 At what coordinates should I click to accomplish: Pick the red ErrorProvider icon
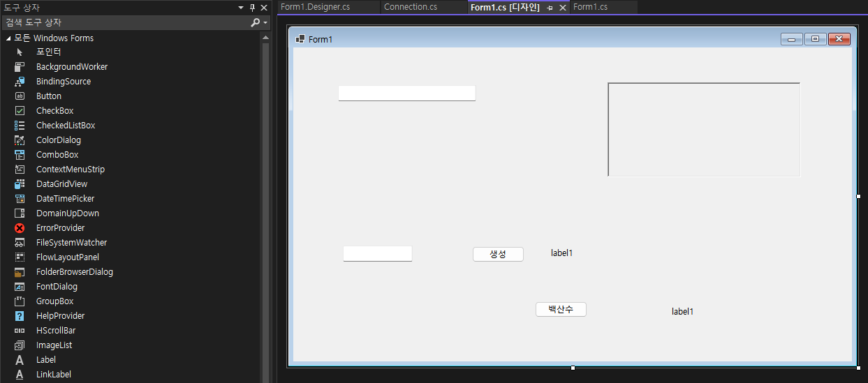[x=20, y=228]
